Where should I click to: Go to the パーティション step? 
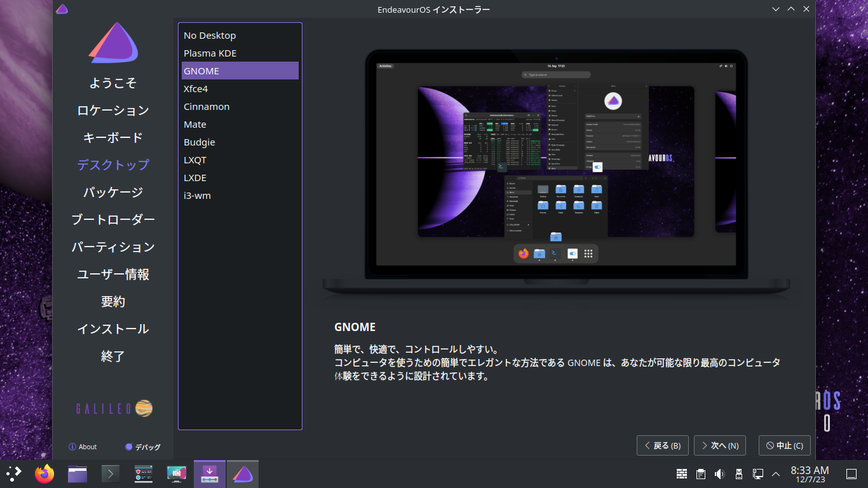[113, 247]
